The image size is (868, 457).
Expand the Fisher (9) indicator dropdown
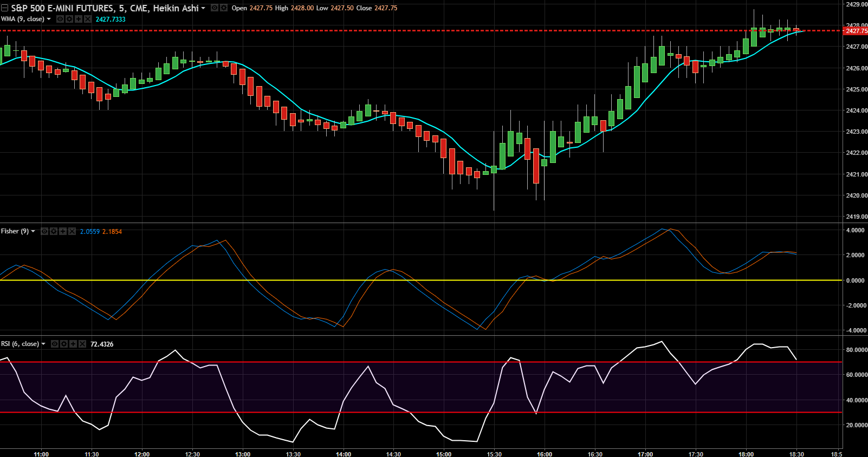(33, 231)
